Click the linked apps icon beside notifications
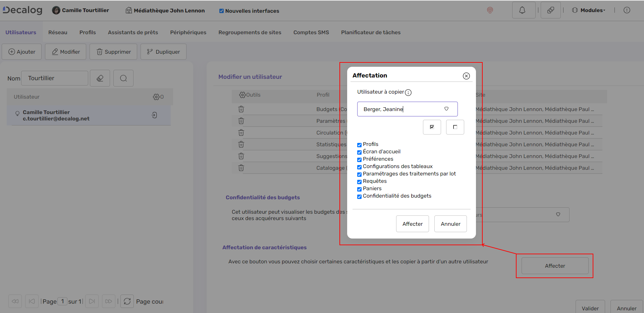The width and height of the screenshot is (644, 313). 550,10
